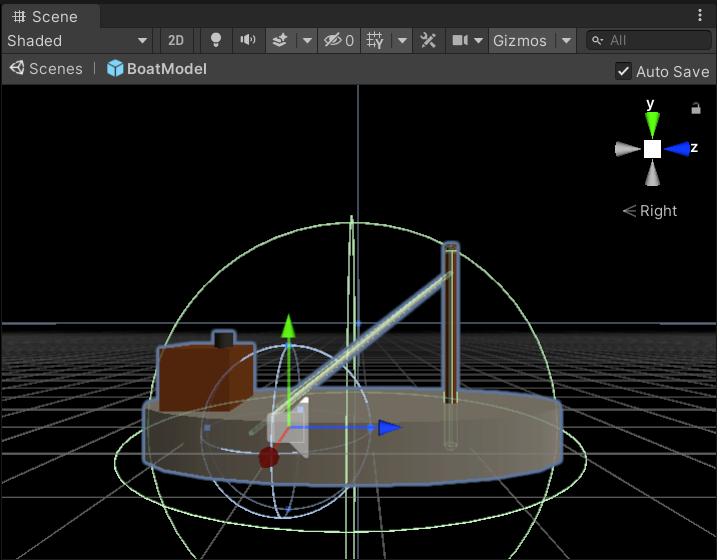Toggle the 2D view mode

coord(176,41)
